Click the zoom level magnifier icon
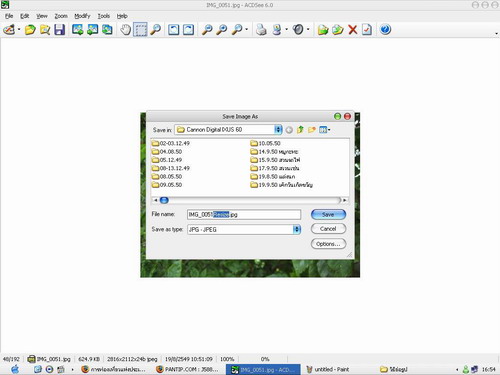This screenshot has height=375, width=500. 237,30
